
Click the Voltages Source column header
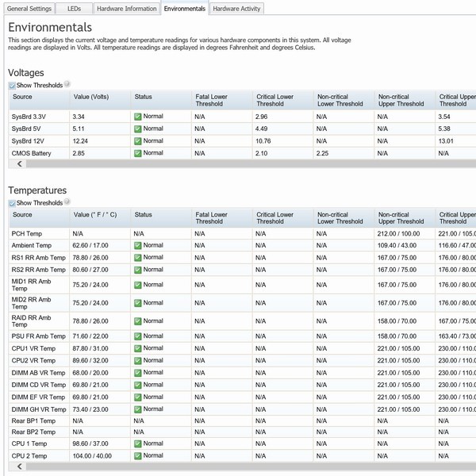pyautogui.click(x=40, y=100)
